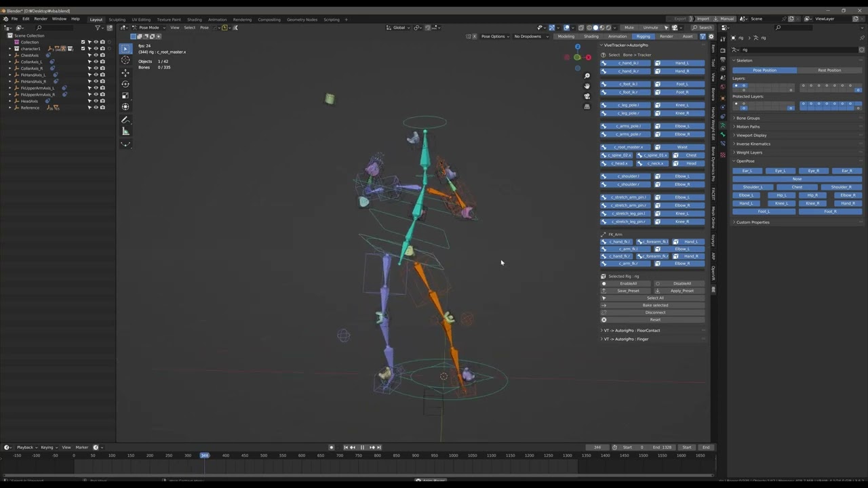Select the Move tool

coord(125,73)
